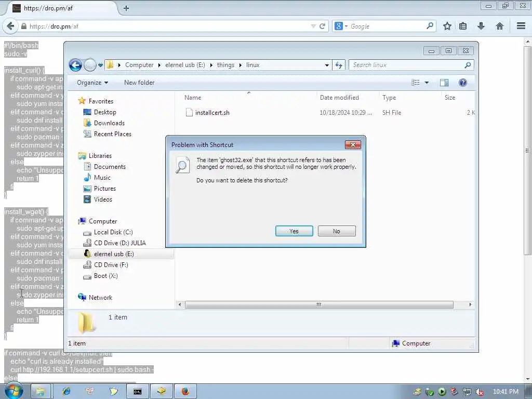Click the Firefox URL bar
The image size is (532, 399).
tap(166, 26)
